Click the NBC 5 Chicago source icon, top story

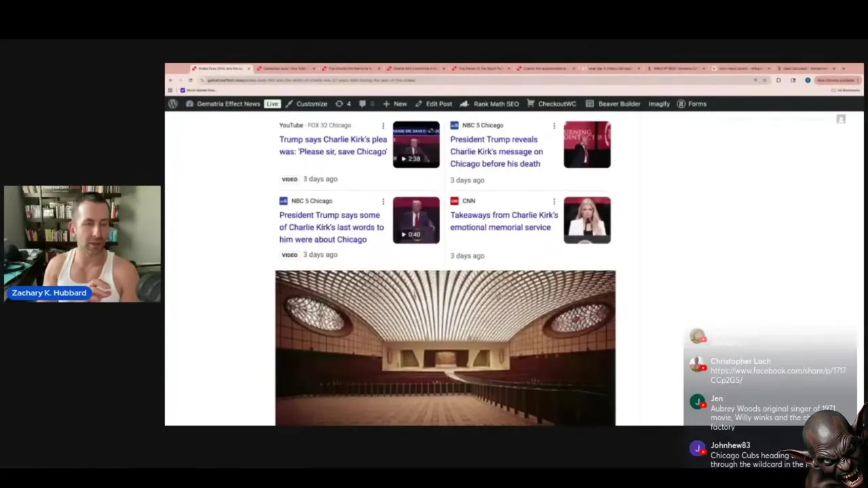[x=454, y=125]
